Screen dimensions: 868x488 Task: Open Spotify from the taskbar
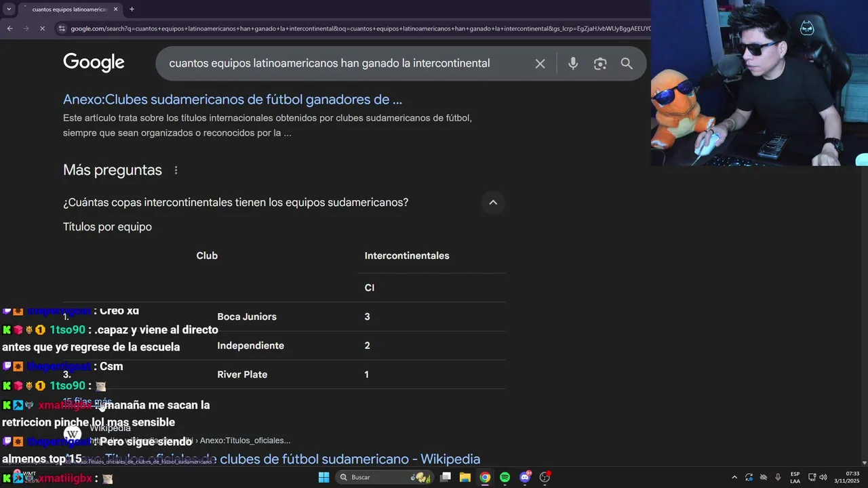(505, 477)
